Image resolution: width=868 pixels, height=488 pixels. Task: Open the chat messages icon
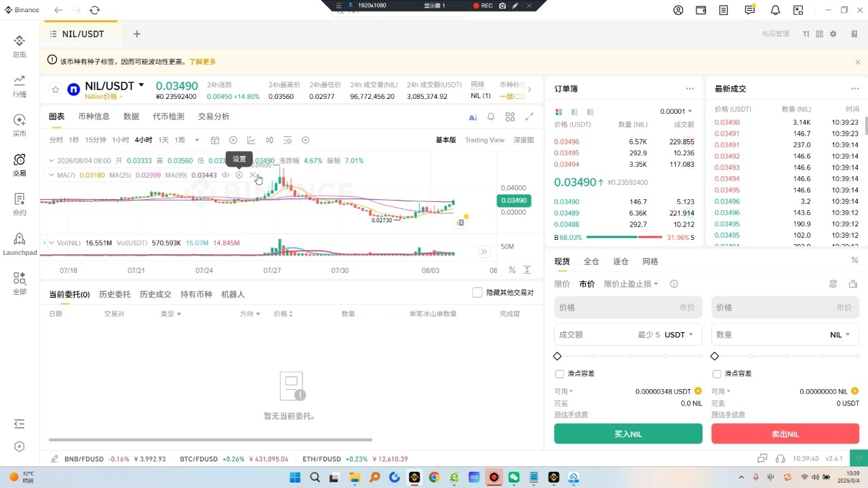pos(750,10)
